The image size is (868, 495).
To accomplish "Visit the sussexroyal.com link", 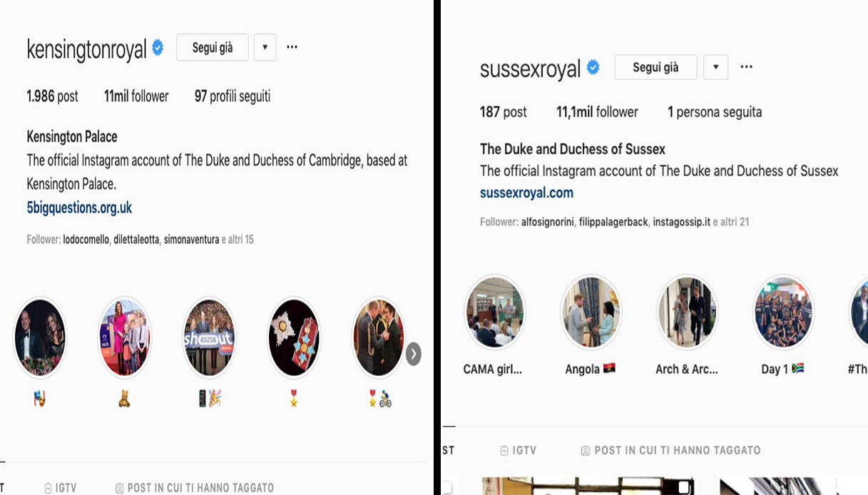I will click(526, 193).
